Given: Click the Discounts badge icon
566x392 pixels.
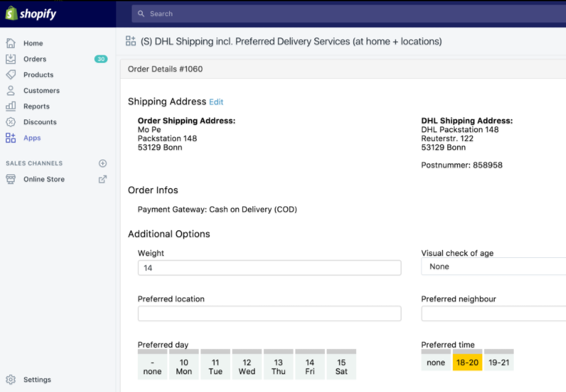Looking at the screenshot, I should click(11, 122).
